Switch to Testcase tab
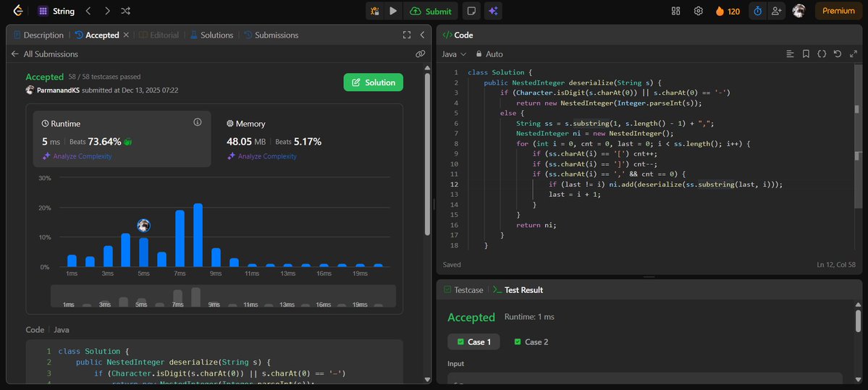The image size is (868, 390). (x=463, y=290)
